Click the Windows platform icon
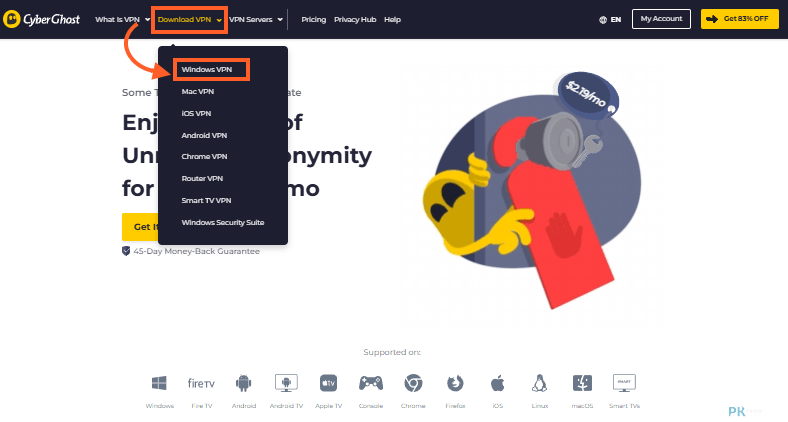Viewport: 788px width, 422px height. click(x=159, y=383)
